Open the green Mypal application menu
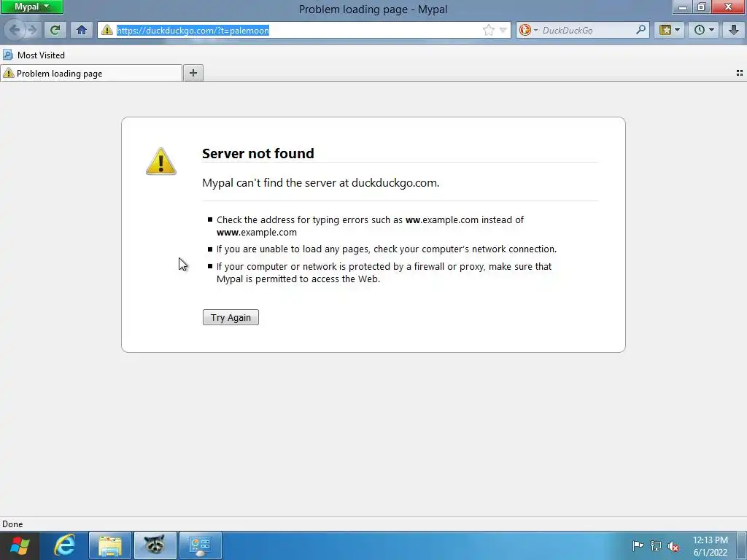 [x=31, y=7]
